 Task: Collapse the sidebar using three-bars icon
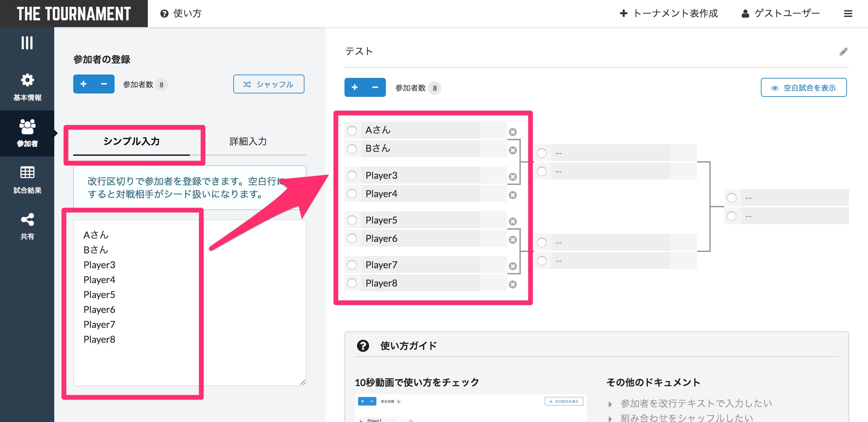(27, 43)
